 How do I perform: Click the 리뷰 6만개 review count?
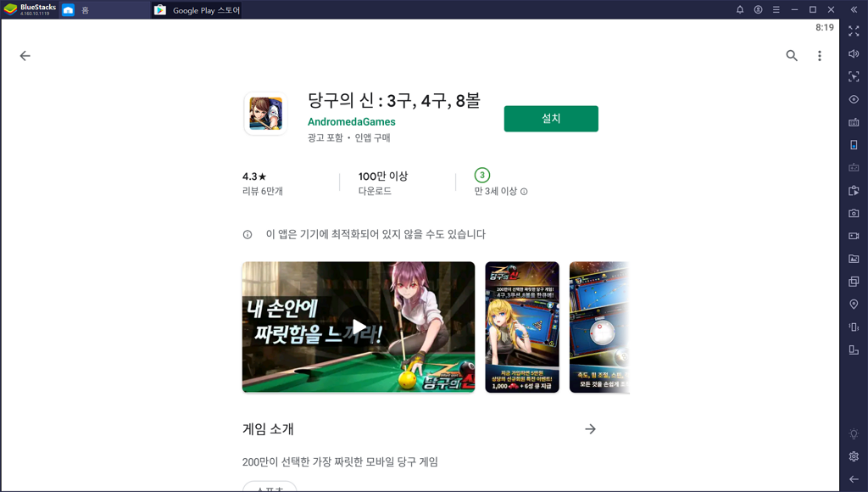(x=263, y=191)
